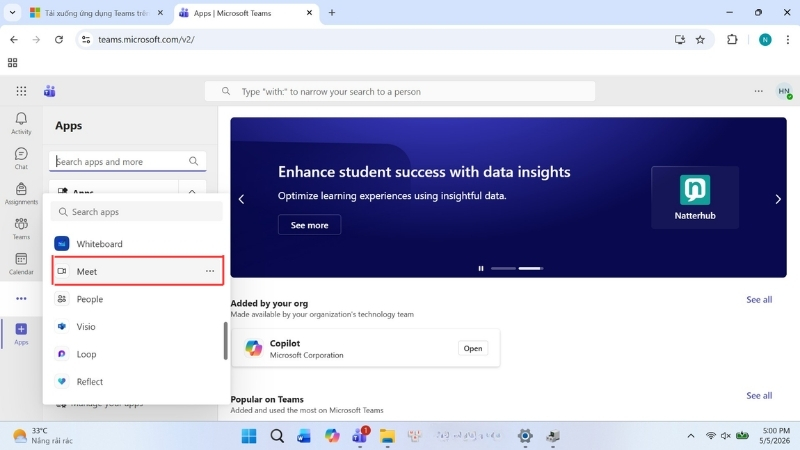Open the tab search dropdown
800x450 pixels.
(x=12, y=13)
